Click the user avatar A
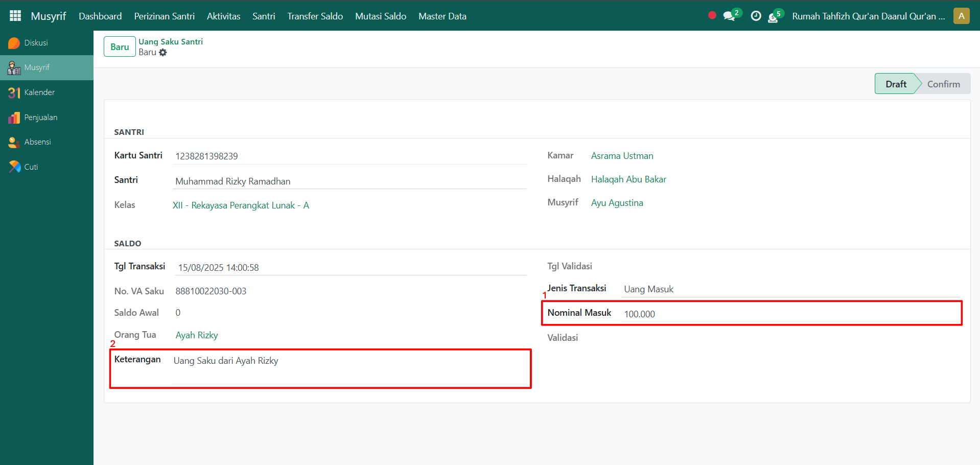 click(961, 16)
